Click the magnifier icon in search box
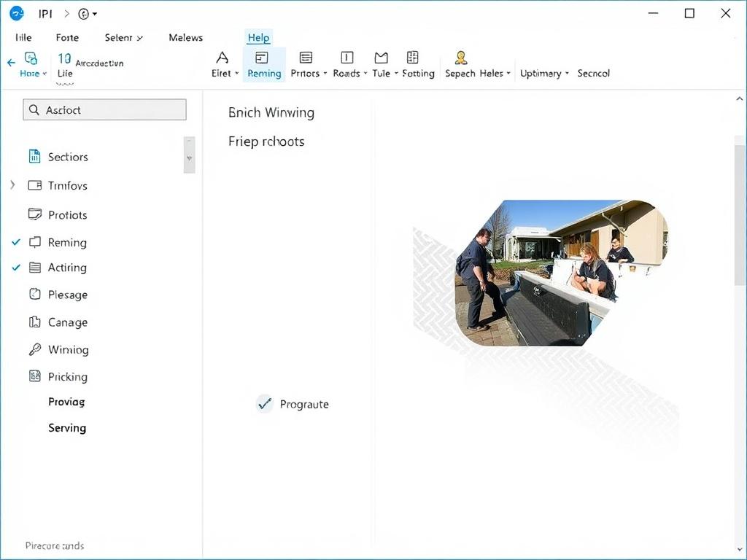The width and height of the screenshot is (747, 560). pos(34,110)
